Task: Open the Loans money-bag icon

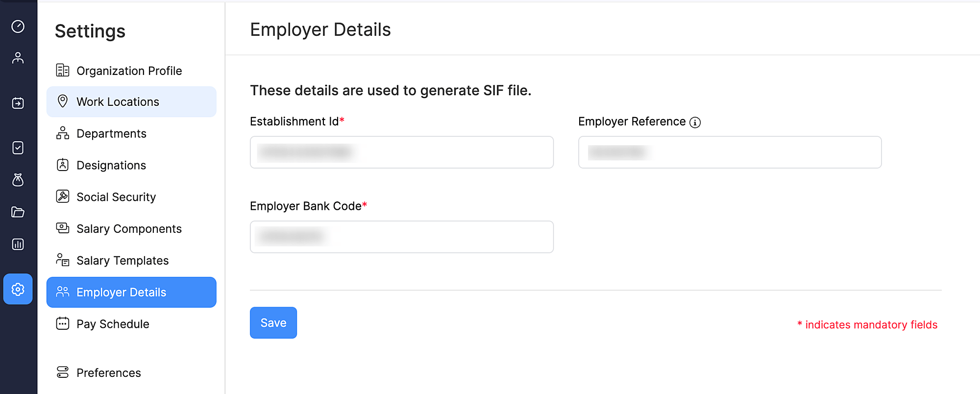Action: point(18,180)
